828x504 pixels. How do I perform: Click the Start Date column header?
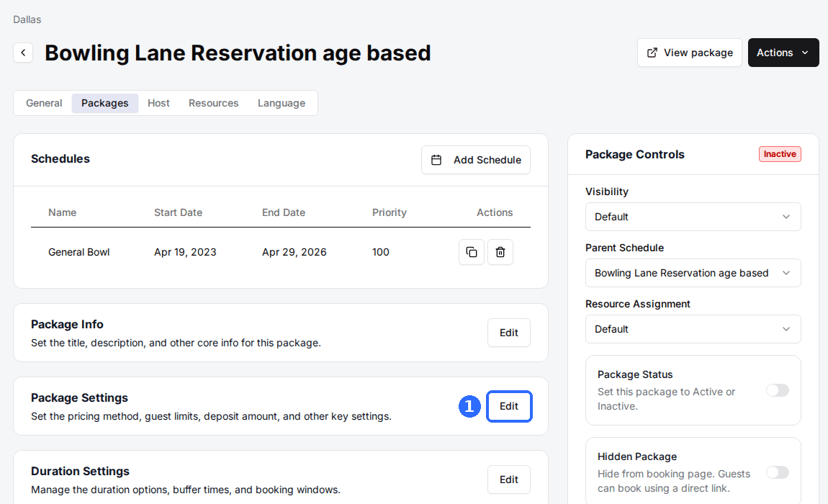click(x=178, y=212)
